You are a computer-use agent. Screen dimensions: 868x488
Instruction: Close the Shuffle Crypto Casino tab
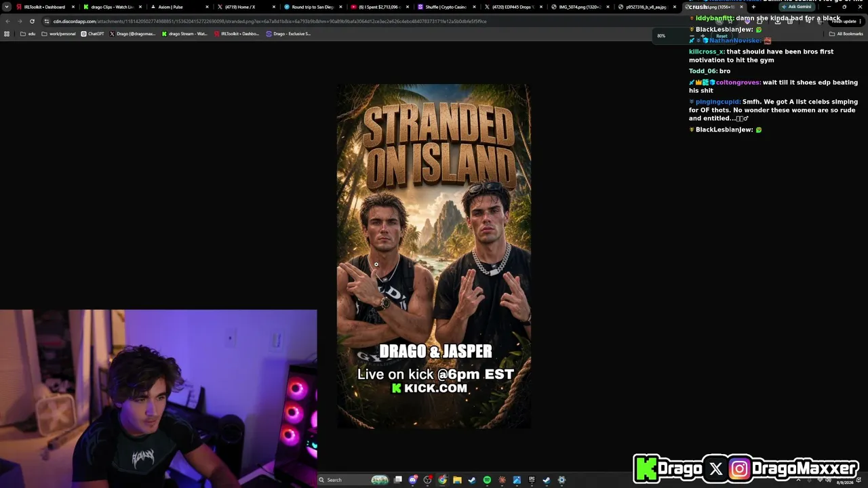coord(473,7)
